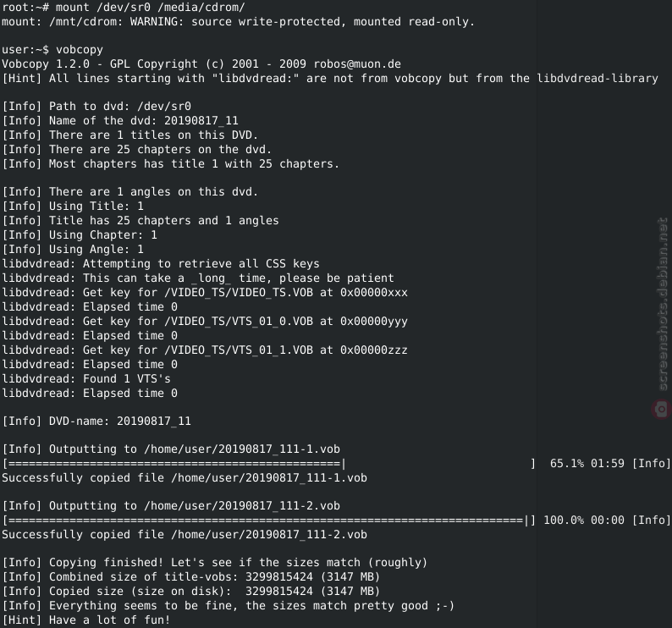Click the screenshots.debian.net watermark text

663,305
